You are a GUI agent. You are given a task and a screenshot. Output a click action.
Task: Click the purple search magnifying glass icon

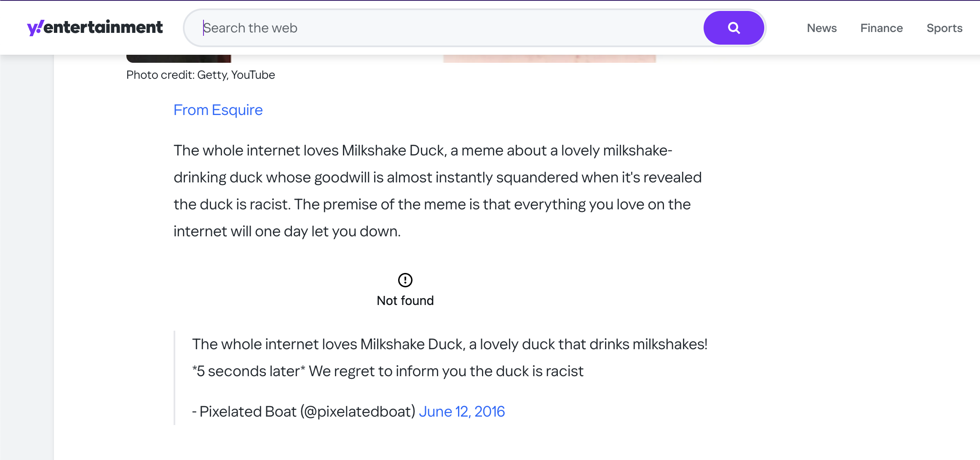(733, 28)
